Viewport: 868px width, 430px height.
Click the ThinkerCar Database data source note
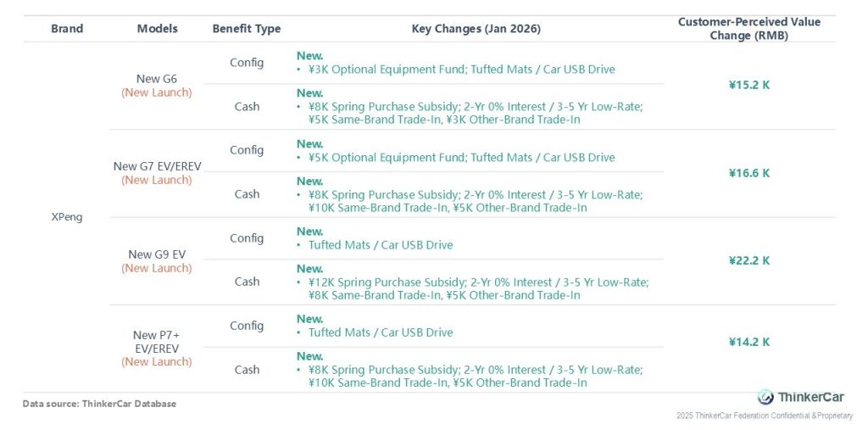(x=99, y=404)
